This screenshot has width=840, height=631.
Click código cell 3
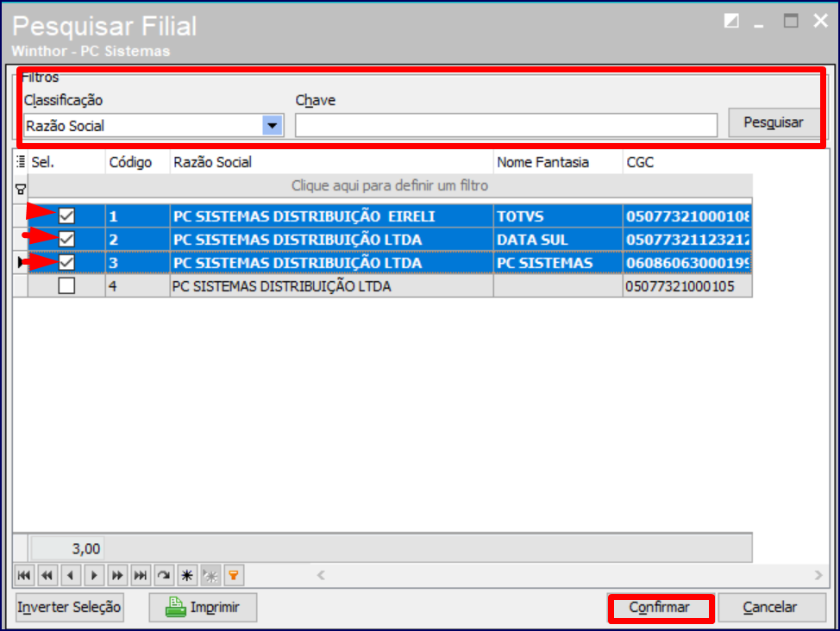137,262
